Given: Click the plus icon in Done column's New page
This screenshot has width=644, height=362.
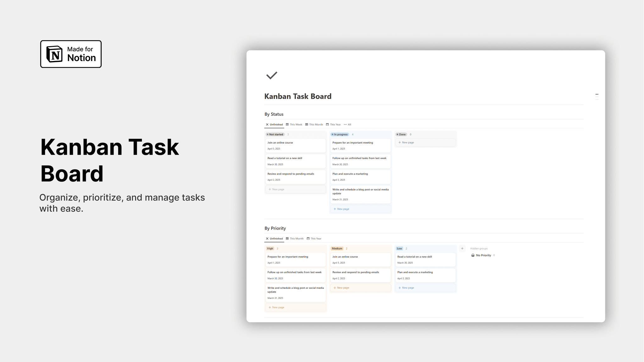Looking at the screenshot, I should pyautogui.click(x=399, y=142).
